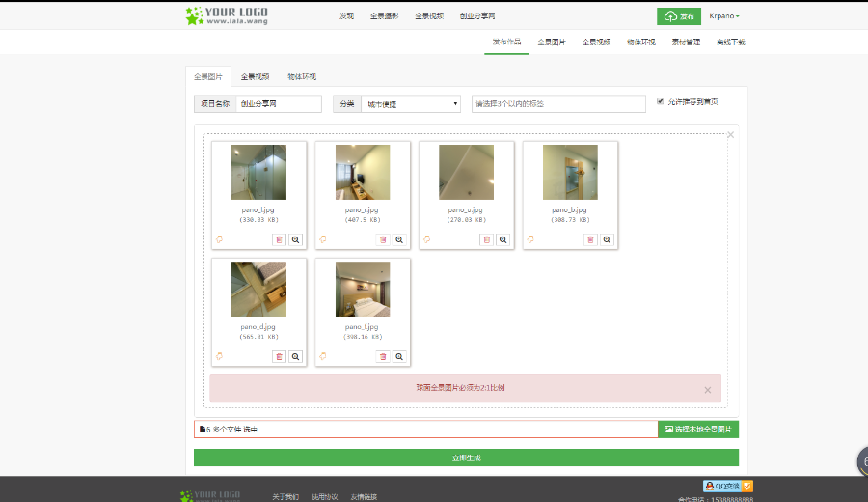Click the pano_f.jpg file name text
Screen dimensions: 868x502
tap(362, 327)
